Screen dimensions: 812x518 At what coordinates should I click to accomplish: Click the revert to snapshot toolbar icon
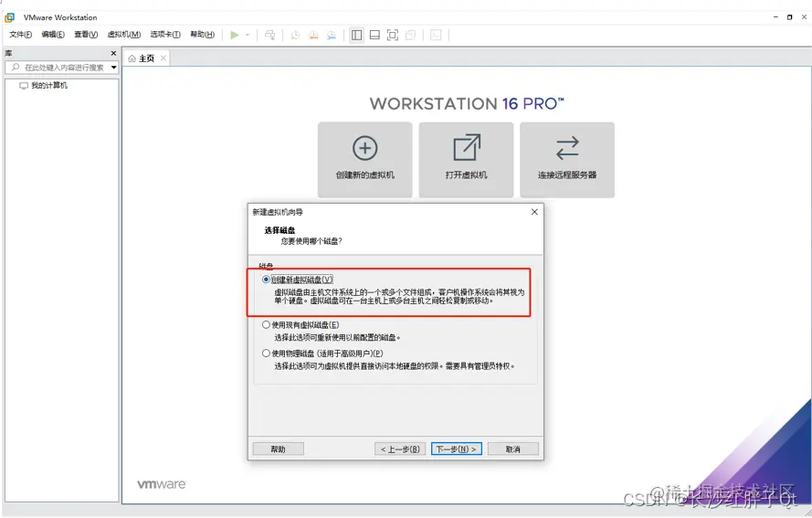313,35
